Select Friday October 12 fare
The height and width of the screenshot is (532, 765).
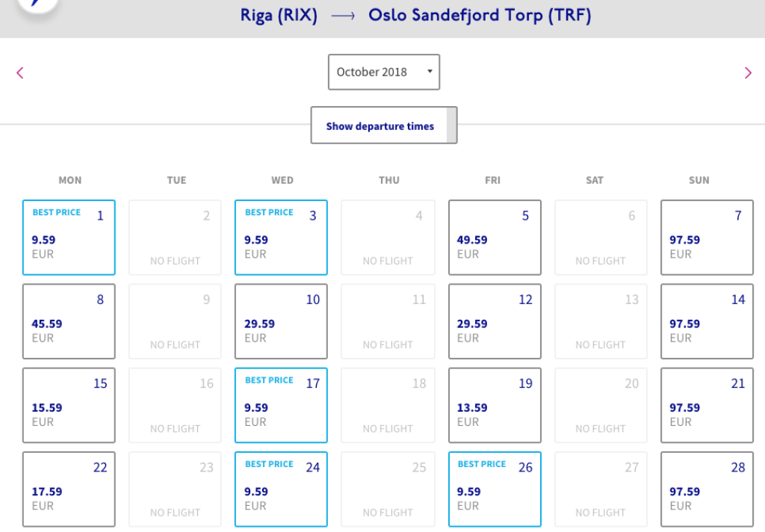click(x=494, y=321)
